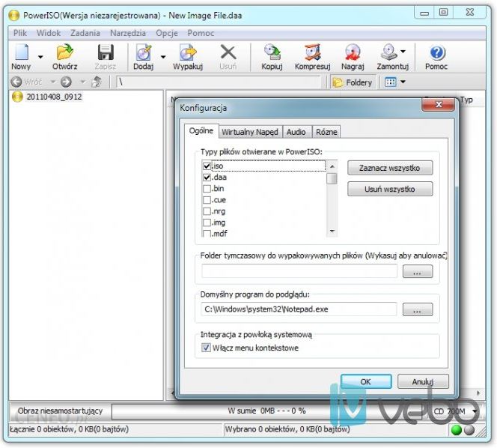This screenshot has width=497, height=448.
Task: Click the Typ column header
Action: click(466, 100)
